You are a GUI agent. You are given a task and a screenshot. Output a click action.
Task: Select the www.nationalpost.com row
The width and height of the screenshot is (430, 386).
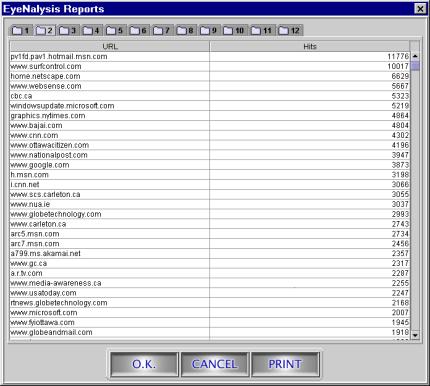[x=210, y=155]
